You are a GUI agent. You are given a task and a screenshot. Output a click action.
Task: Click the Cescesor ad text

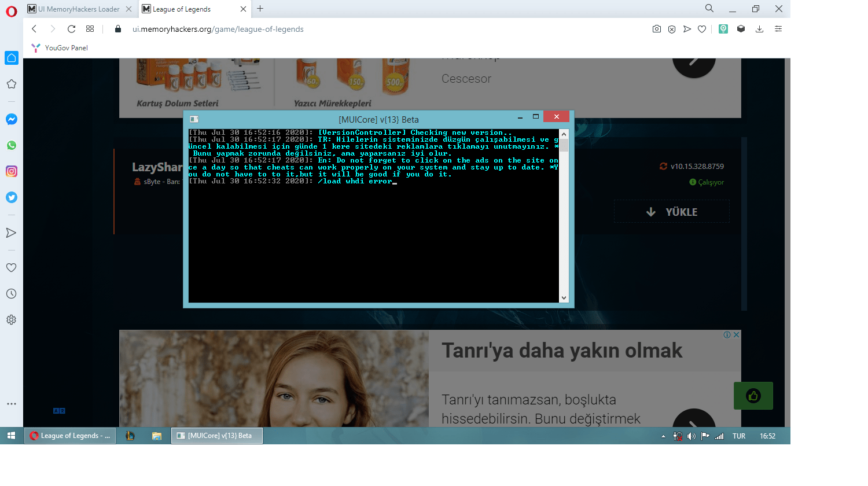[x=466, y=79]
